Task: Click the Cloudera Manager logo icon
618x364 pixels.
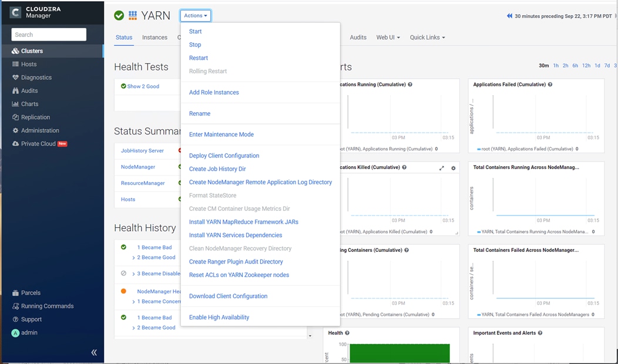Action: pyautogui.click(x=15, y=12)
